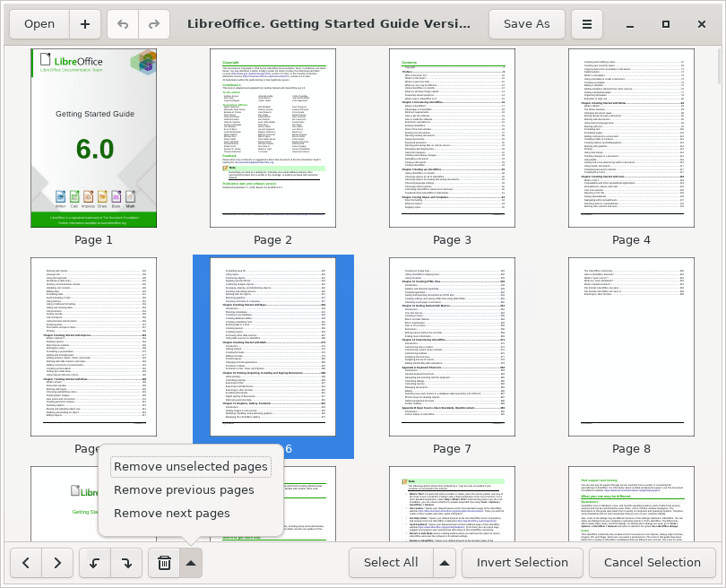Screen dimensions: 726x588
Task: Close the application window
Action: pyautogui.click(x=702, y=24)
